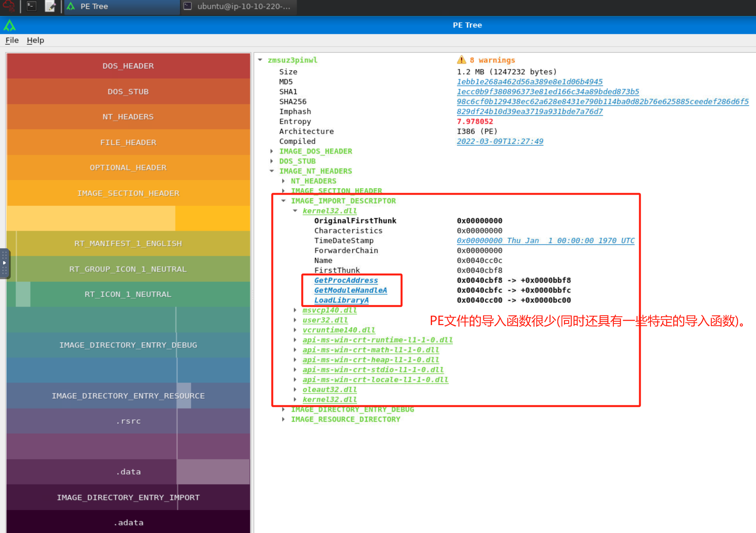Switch to the PE Tree taskbar window
This screenshot has height=533, width=756.
click(x=122, y=7)
